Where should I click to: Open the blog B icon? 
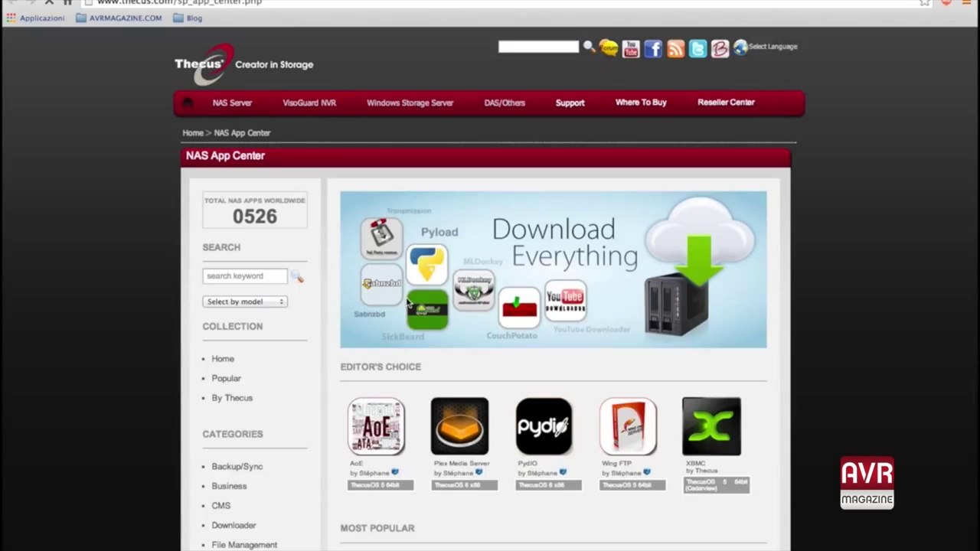point(720,49)
